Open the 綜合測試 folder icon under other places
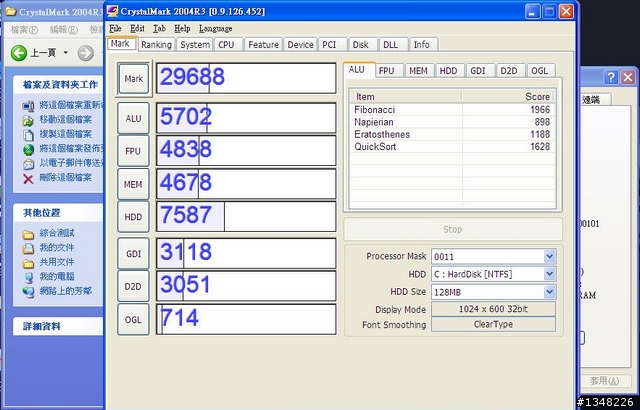Viewport: 640px width, 410px height. pos(28,234)
